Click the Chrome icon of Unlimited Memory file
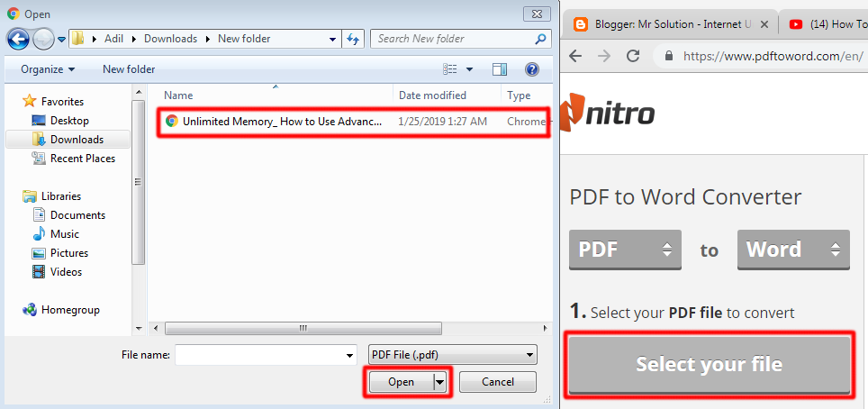868x409 pixels. [x=172, y=122]
